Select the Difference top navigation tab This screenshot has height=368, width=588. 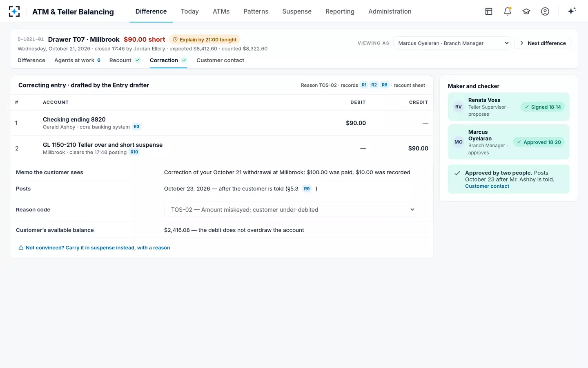pos(151,11)
